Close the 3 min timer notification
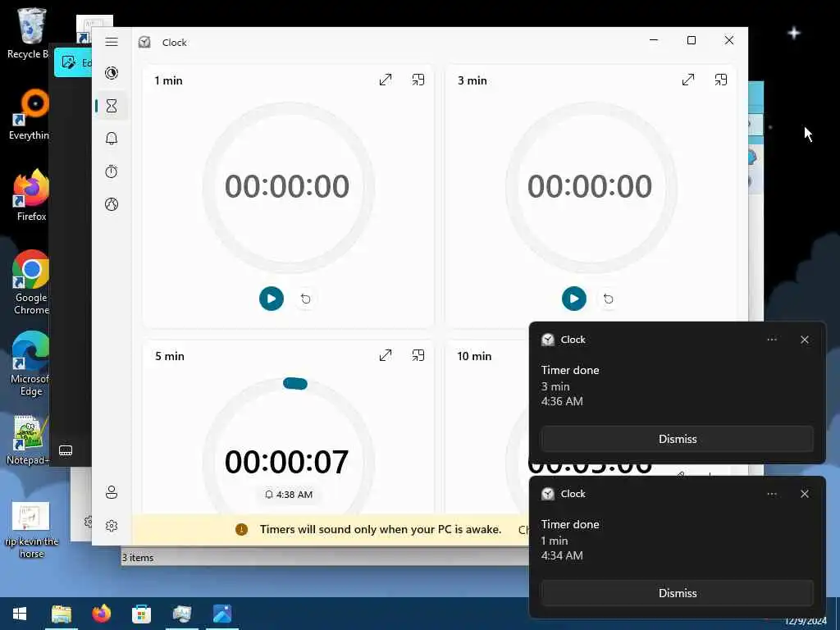 (x=804, y=340)
